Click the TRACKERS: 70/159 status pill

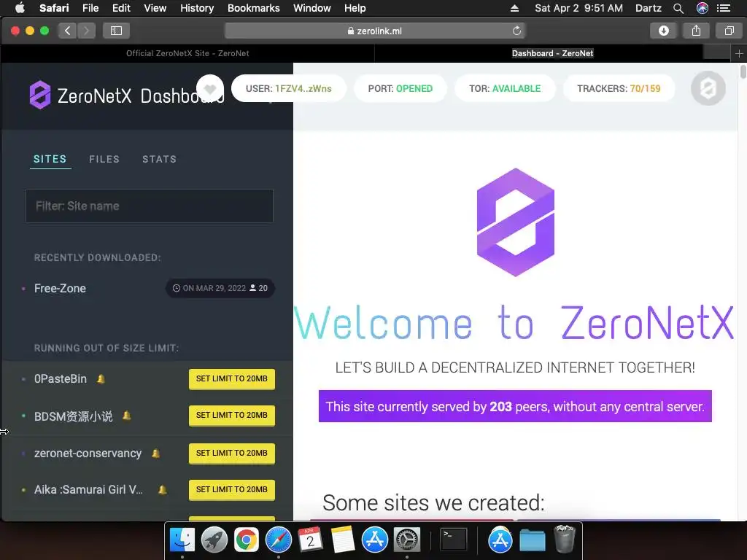[x=619, y=88]
